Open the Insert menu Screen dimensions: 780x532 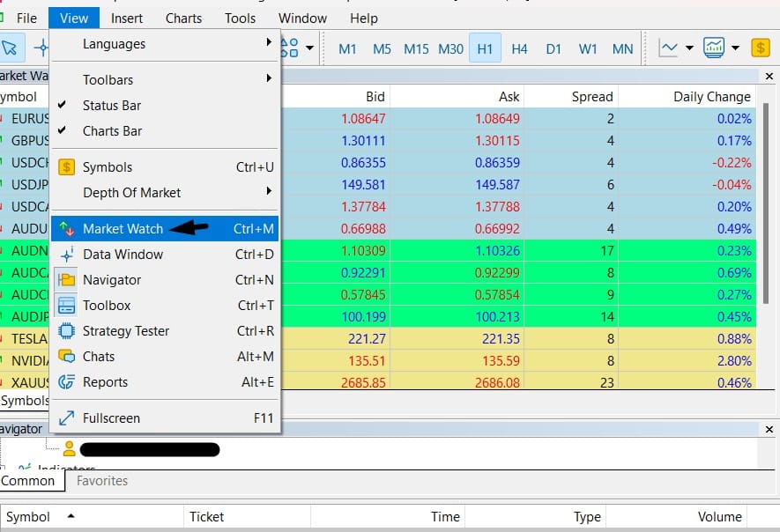[x=127, y=18]
